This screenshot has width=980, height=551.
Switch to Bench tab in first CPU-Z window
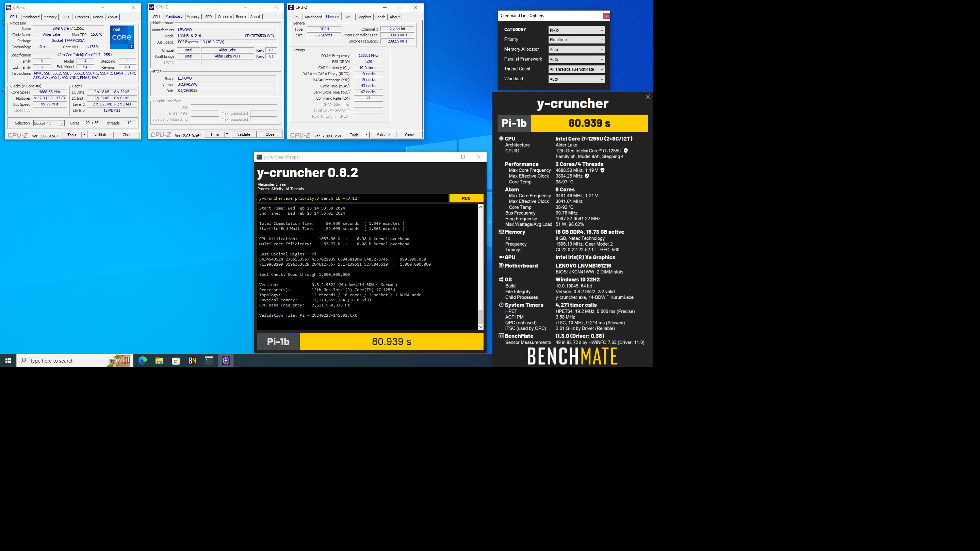(98, 17)
